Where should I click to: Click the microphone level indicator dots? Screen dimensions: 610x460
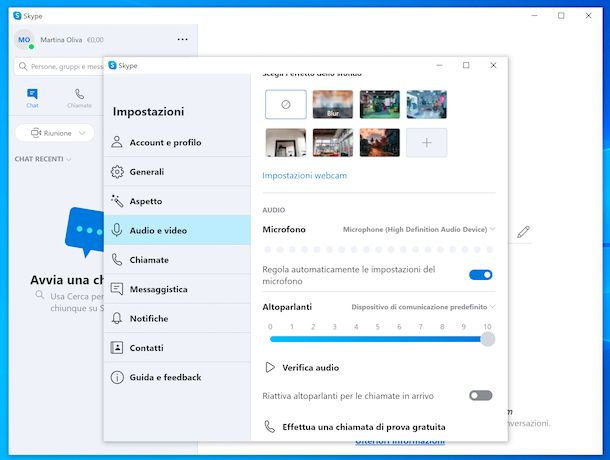pyautogui.click(x=379, y=249)
